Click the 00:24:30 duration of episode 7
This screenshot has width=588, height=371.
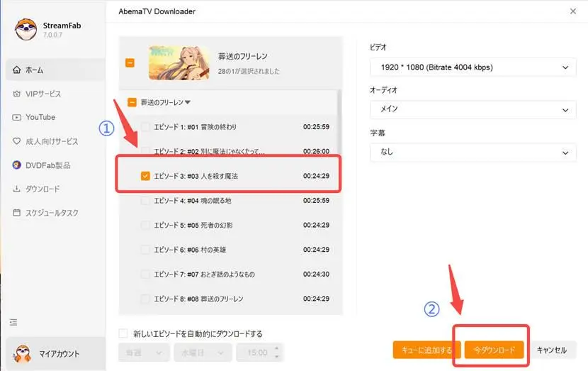pyautogui.click(x=316, y=274)
